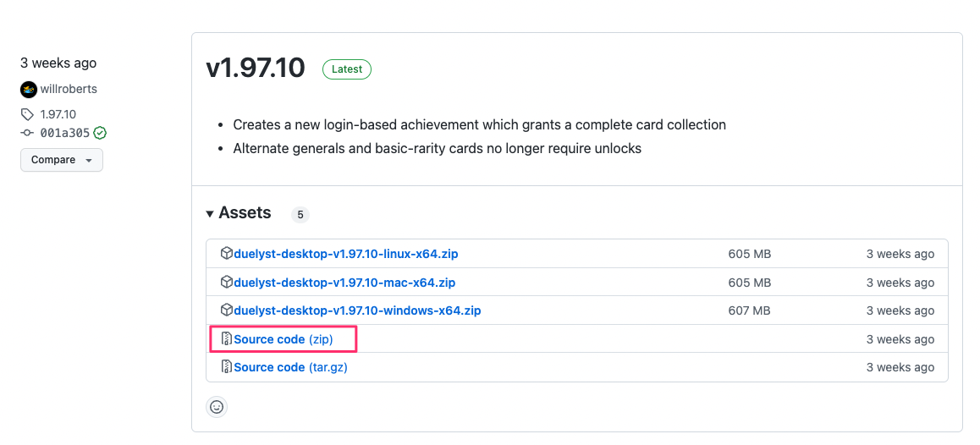Click the file icon for Source code (tar.gz)
The height and width of the screenshot is (445, 980).
point(227,367)
